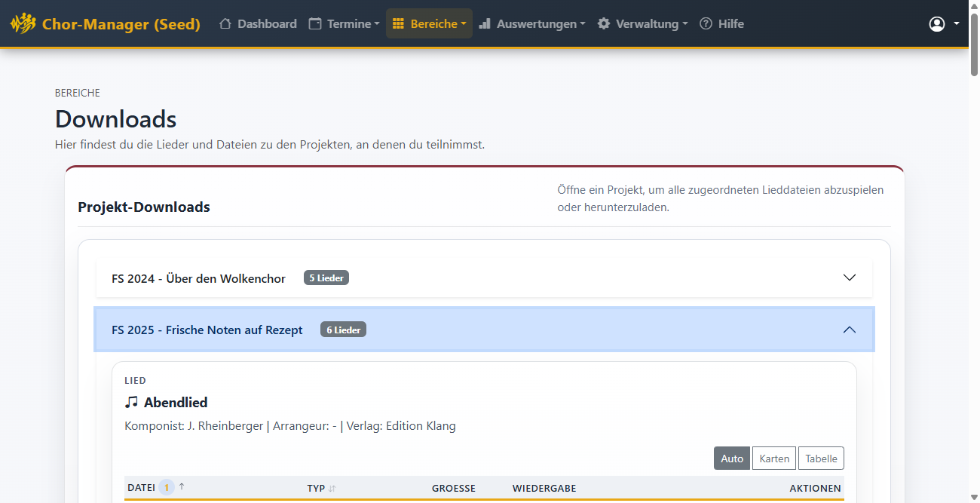Expand FS 2024 - Über den Wolkenchor project

click(x=484, y=278)
